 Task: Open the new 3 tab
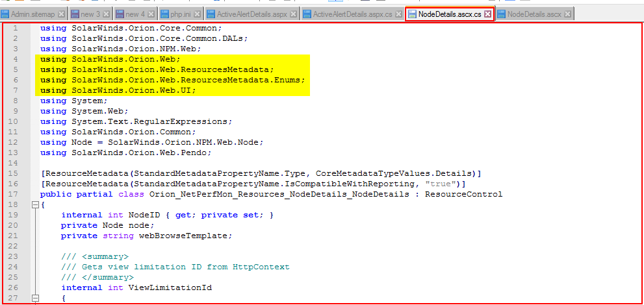pos(90,14)
